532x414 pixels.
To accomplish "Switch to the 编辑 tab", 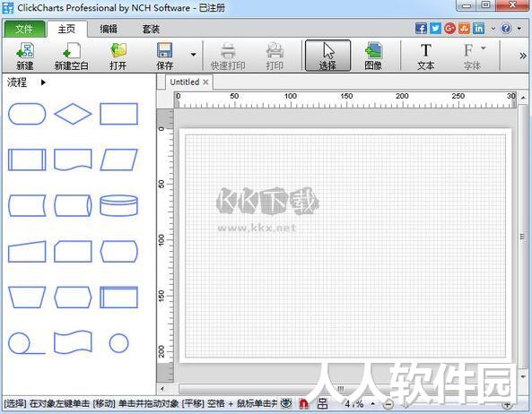I will tap(109, 29).
